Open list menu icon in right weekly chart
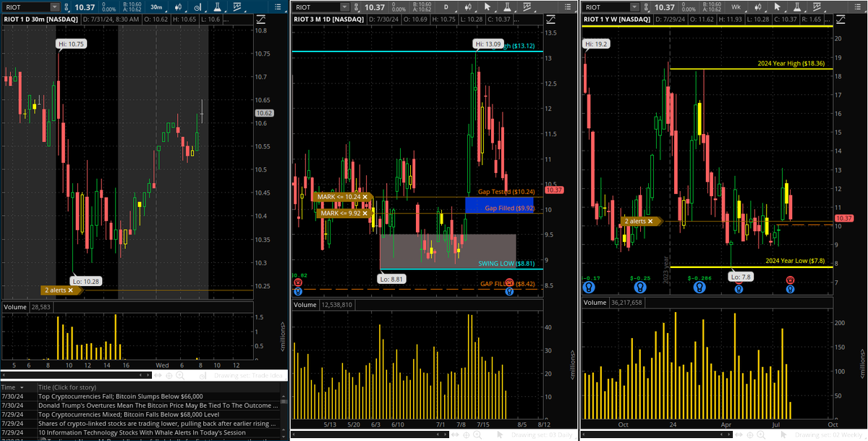 click(856, 7)
